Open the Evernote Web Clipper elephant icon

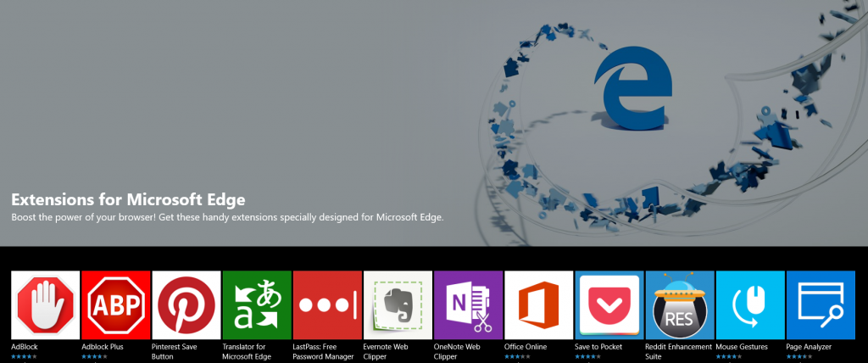tap(398, 304)
